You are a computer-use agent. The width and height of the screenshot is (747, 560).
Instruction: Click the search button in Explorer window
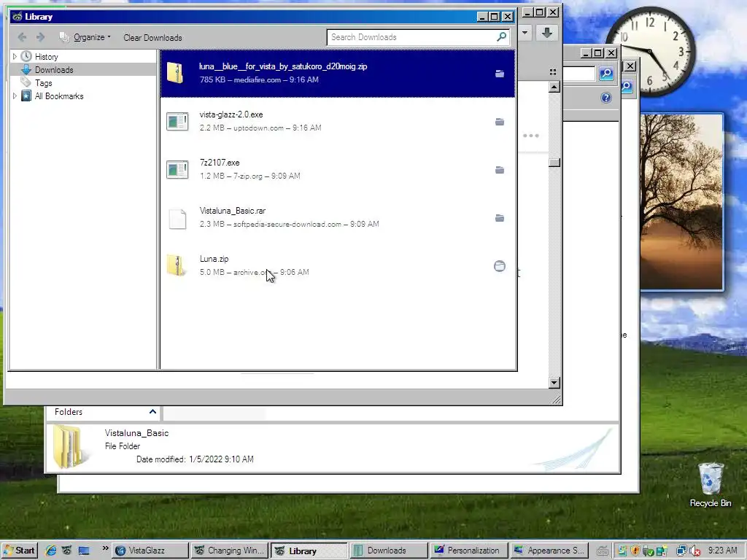click(x=606, y=74)
